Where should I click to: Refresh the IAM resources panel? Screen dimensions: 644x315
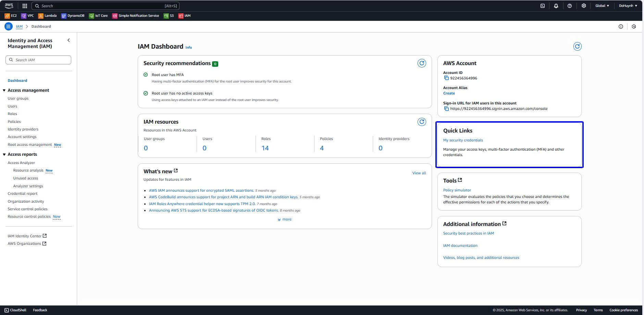click(x=422, y=122)
